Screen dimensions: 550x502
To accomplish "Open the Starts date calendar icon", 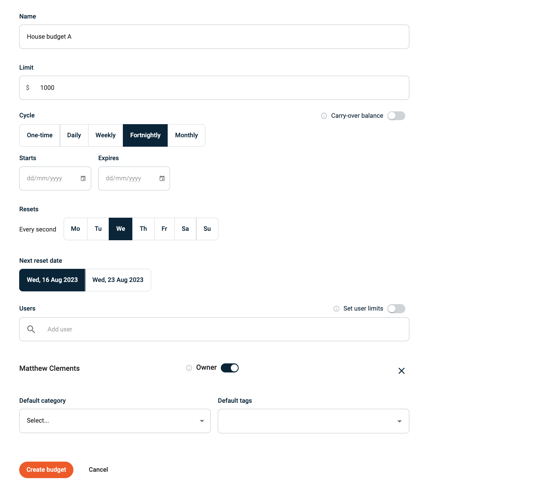I will [83, 179].
